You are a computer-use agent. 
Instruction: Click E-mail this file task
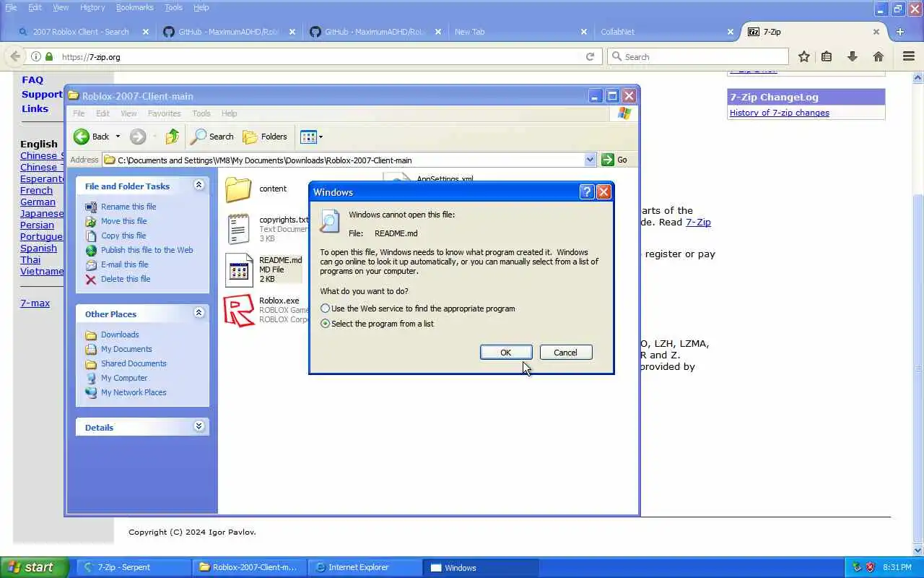[124, 264]
